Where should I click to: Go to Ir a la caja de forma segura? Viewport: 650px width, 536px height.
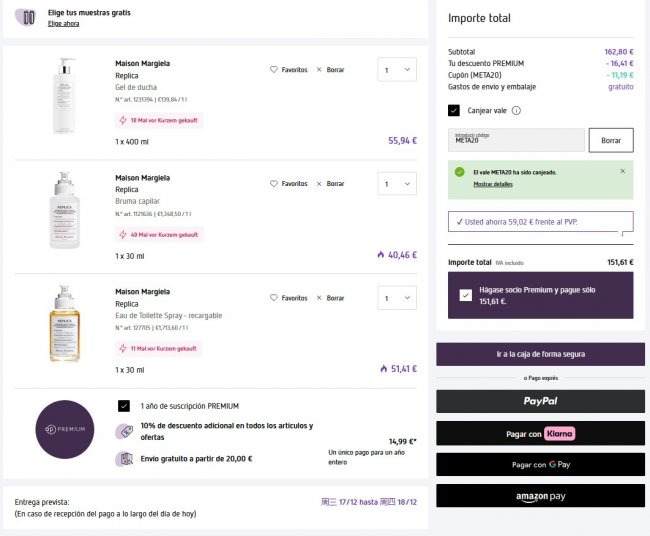(x=540, y=354)
